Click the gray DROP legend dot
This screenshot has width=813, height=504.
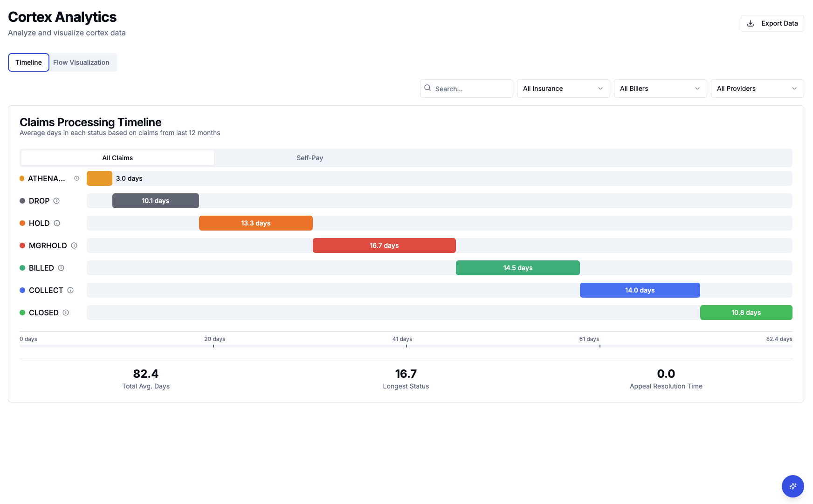click(22, 201)
